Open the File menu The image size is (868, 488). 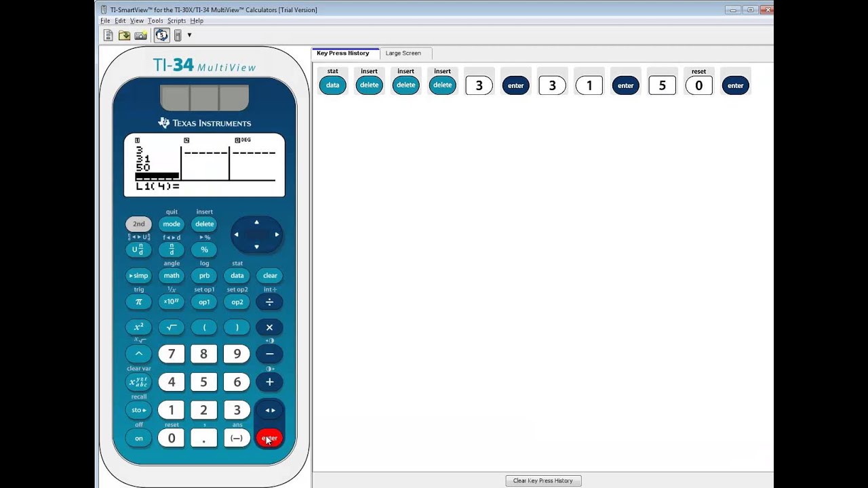point(105,21)
